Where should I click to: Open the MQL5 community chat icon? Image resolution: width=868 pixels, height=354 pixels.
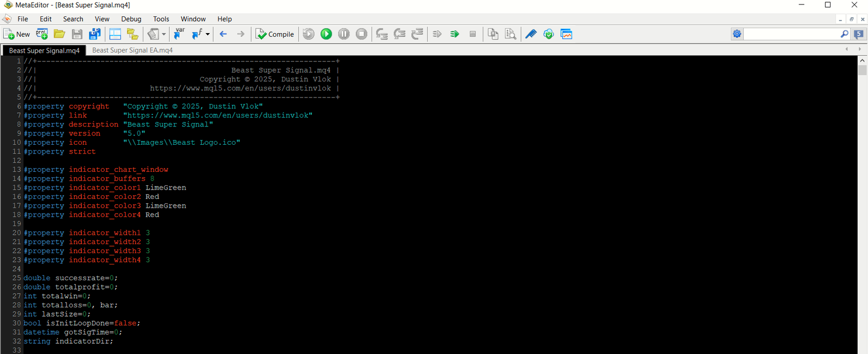(859, 34)
